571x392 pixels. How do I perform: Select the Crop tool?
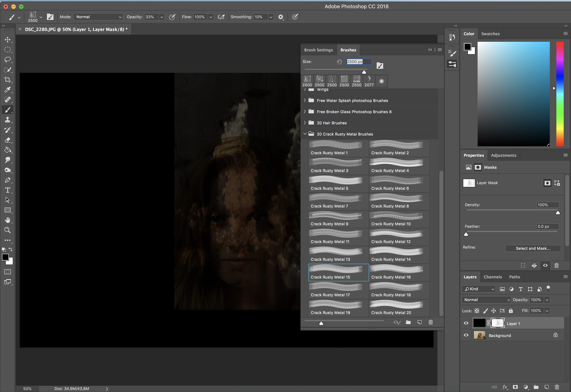tap(8, 80)
